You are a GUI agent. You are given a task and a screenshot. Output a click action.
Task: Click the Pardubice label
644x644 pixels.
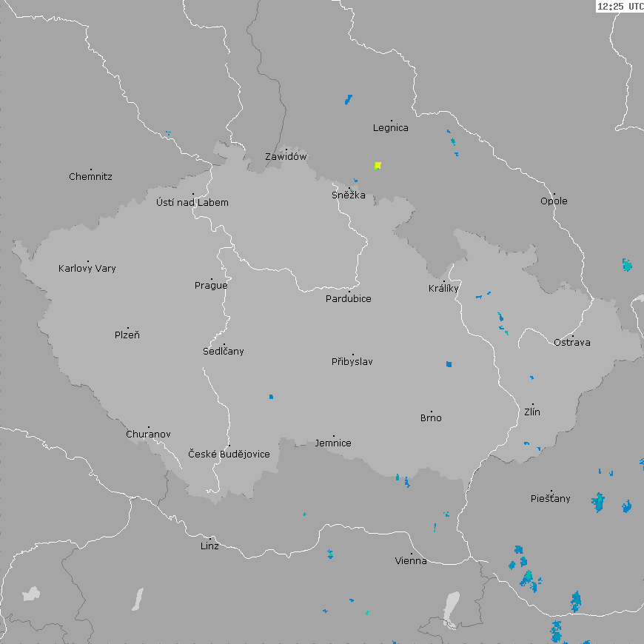pyautogui.click(x=349, y=298)
